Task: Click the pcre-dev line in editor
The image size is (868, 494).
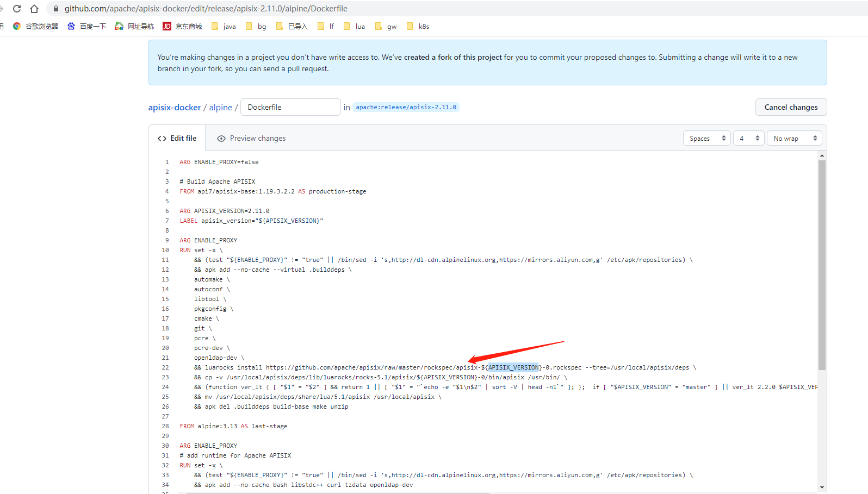Action: [212, 348]
